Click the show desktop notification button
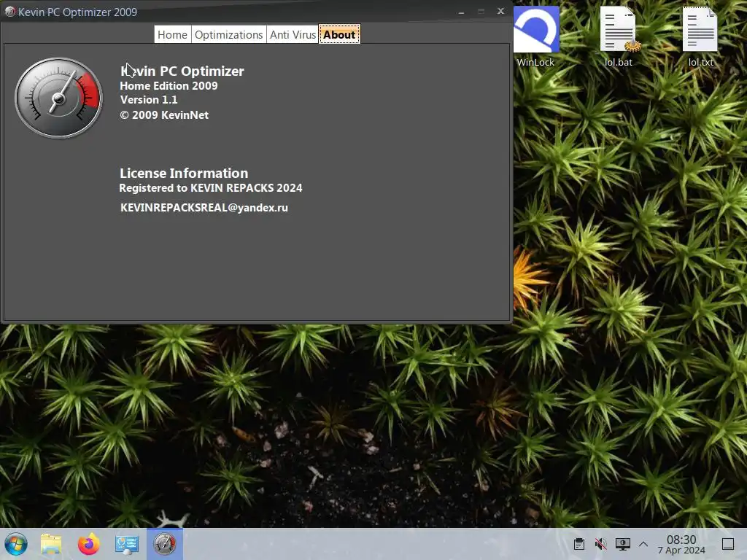The image size is (747, 560). pyautogui.click(x=728, y=544)
